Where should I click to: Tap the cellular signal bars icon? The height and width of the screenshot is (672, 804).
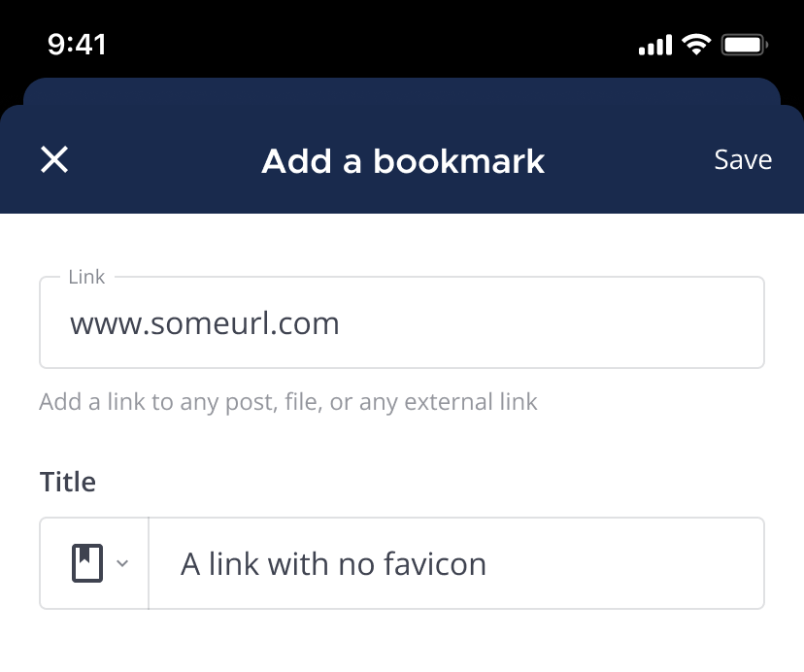pos(655,45)
